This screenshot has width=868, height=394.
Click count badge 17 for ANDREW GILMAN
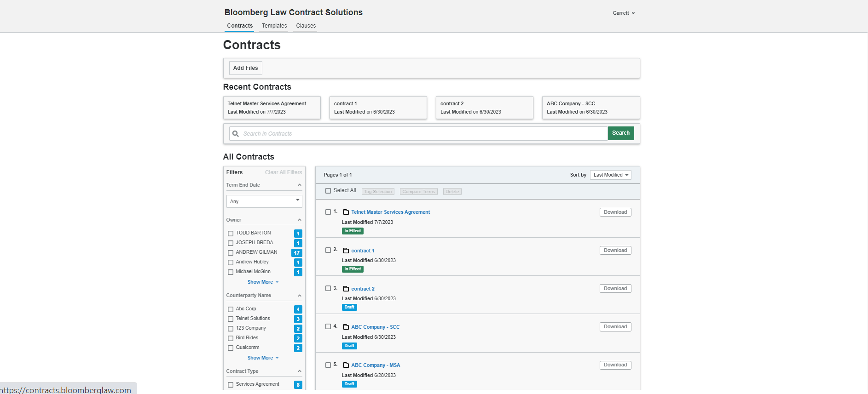tap(297, 253)
